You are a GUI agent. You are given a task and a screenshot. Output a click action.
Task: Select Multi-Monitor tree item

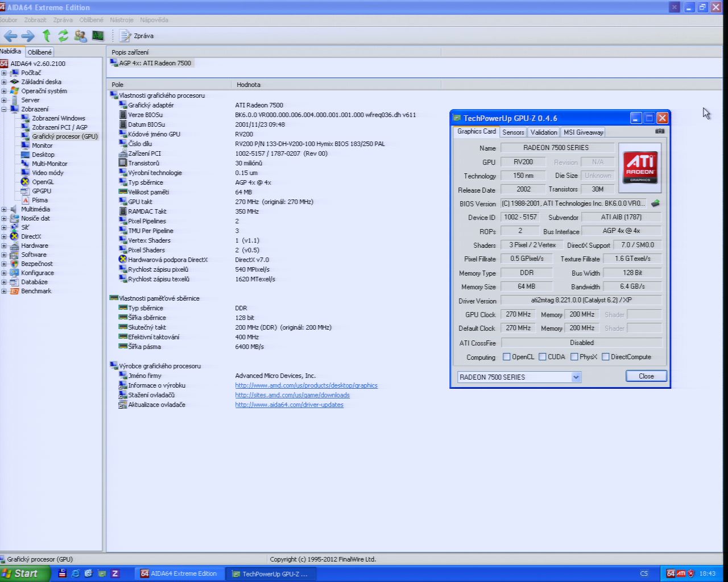[49, 164]
